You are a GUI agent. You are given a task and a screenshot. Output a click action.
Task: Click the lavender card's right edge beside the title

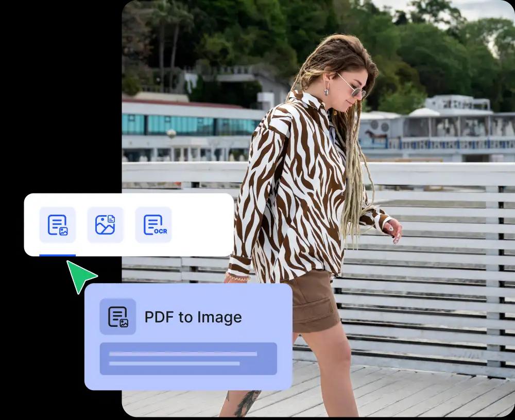(x=278, y=317)
